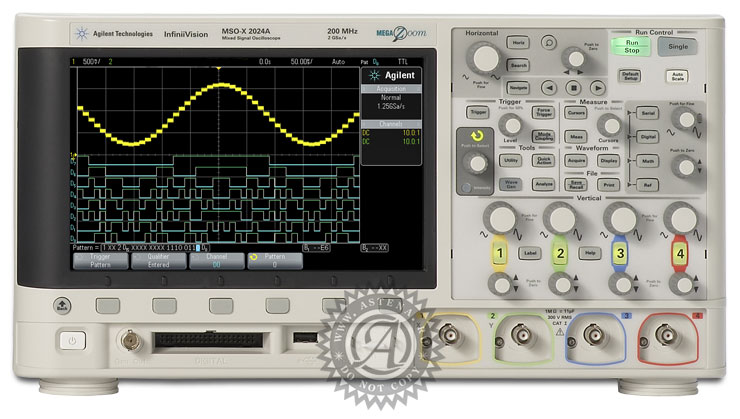This screenshot has height=419, width=740.
Task: Tap the navigate forward play button
Action: pos(598,88)
